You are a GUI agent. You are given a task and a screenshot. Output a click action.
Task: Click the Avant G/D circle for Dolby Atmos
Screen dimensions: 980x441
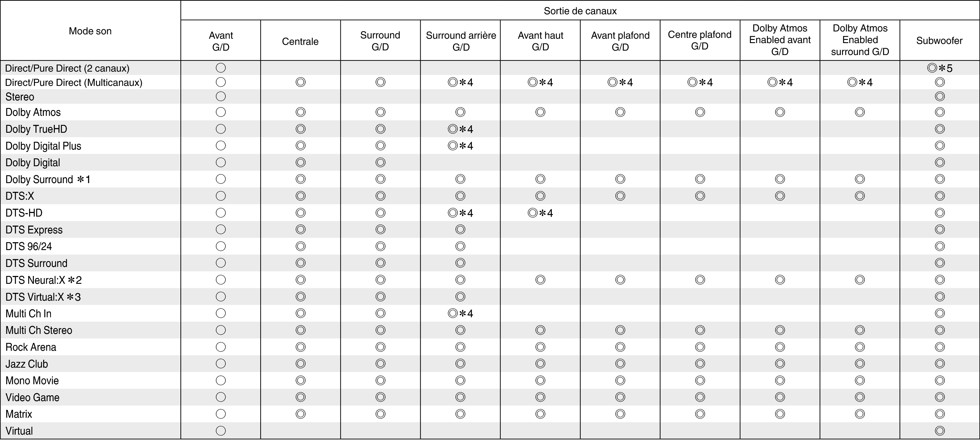[x=221, y=112]
